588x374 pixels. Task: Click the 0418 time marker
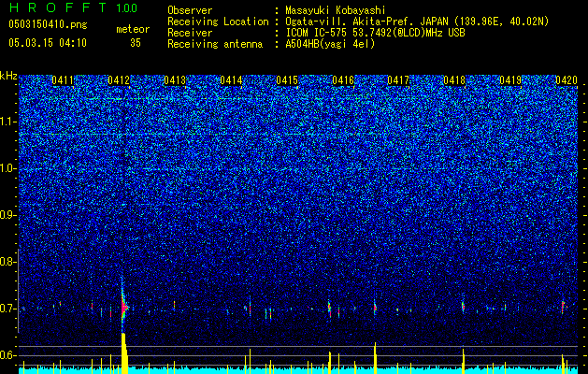(454, 80)
